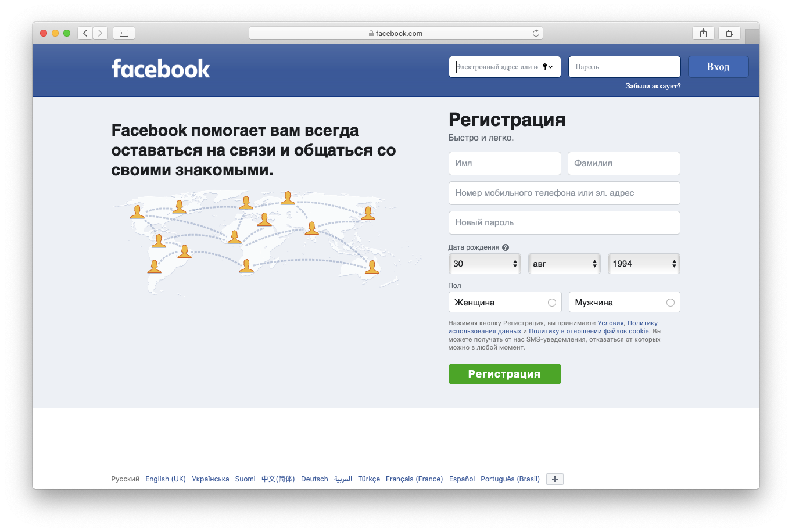Click the reload page icon in address bar
The width and height of the screenshot is (792, 532).
(x=536, y=33)
